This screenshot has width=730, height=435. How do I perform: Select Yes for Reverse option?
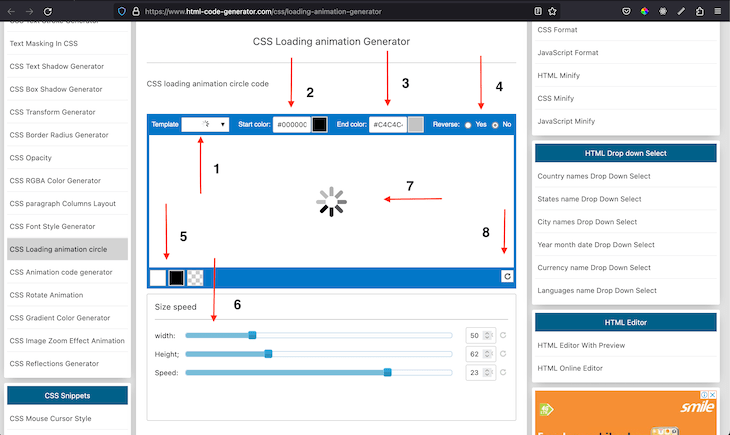point(468,124)
